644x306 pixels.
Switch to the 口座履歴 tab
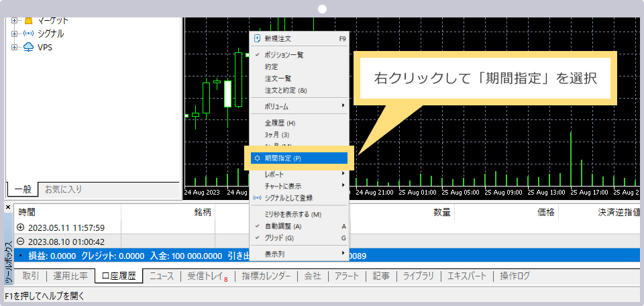pos(119,276)
